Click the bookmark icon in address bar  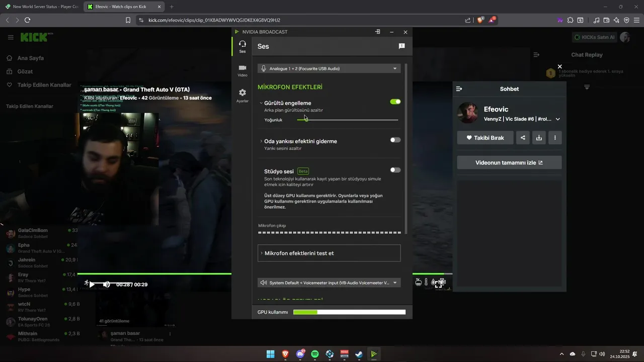point(128,20)
